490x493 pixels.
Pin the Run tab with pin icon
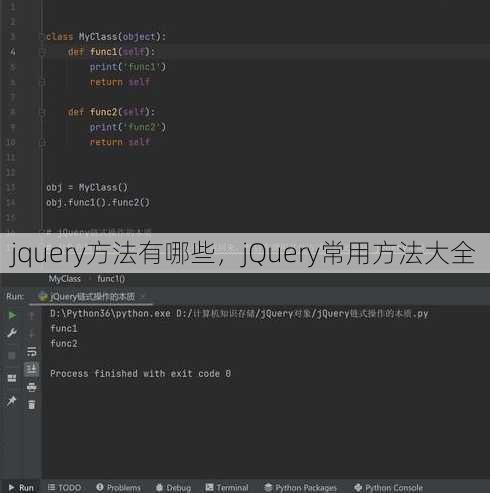(x=12, y=401)
